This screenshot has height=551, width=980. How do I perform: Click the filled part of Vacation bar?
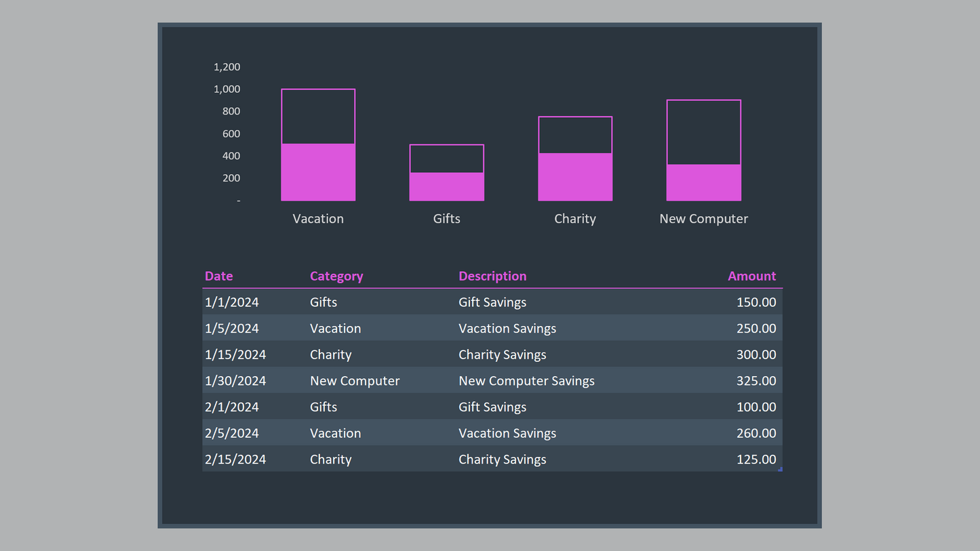[x=318, y=172]
